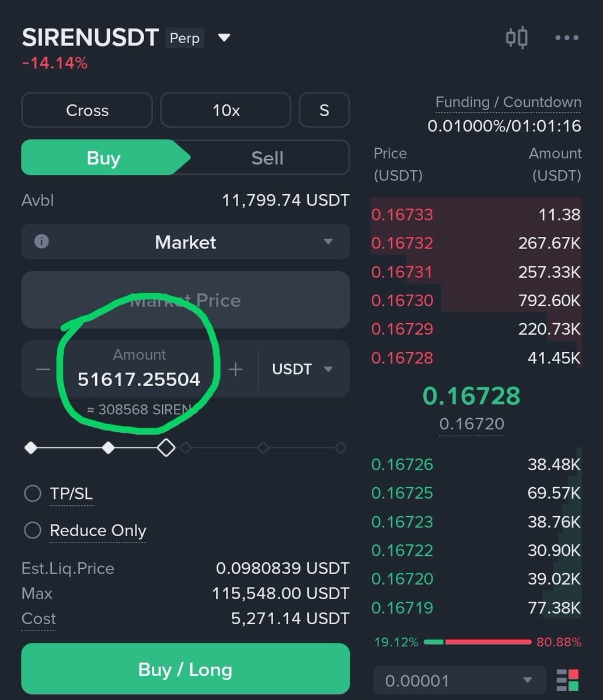Enable the Reduce Only option
The height and width of the screenshot is (700, 603).
click(33, 530)
